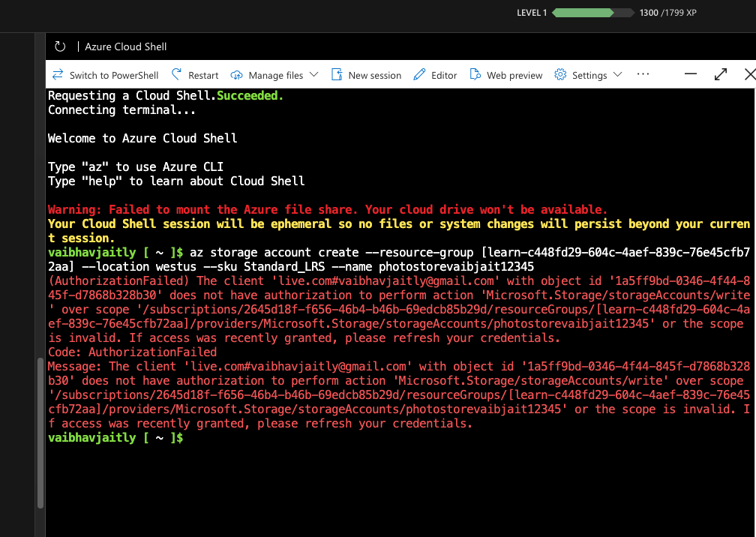Click the Web preview document icon

pyautogui.click(x=475, y=74)
